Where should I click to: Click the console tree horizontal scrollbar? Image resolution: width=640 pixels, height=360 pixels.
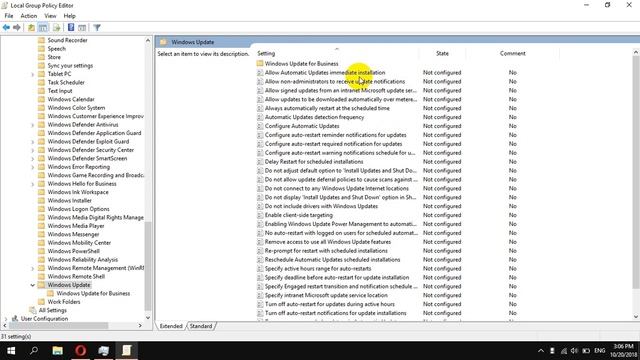(59, 326)
